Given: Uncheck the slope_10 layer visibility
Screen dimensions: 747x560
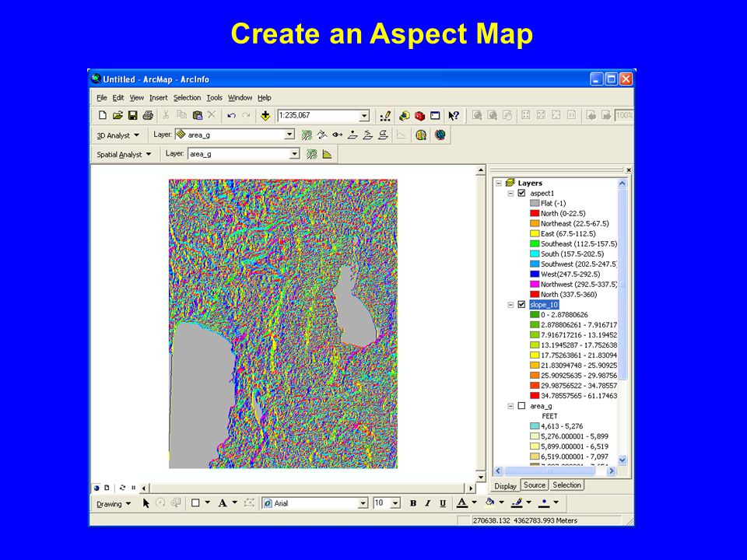Looking at the screenshot, I should click(521, 305).
